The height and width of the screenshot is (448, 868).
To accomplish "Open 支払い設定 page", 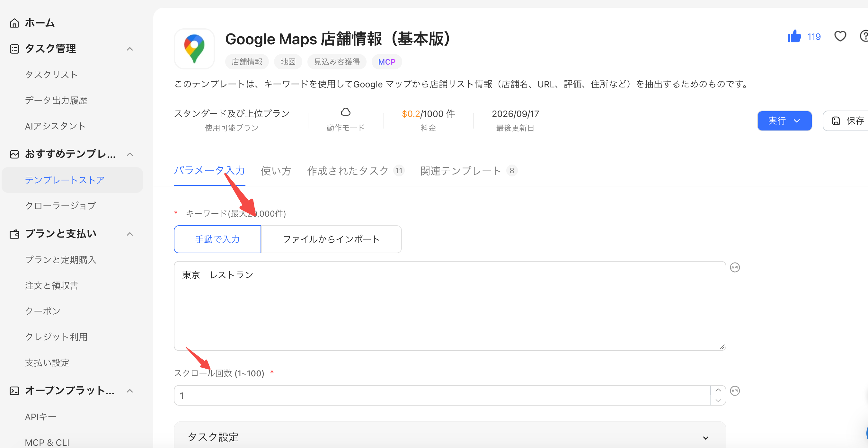I will [47, 363].
